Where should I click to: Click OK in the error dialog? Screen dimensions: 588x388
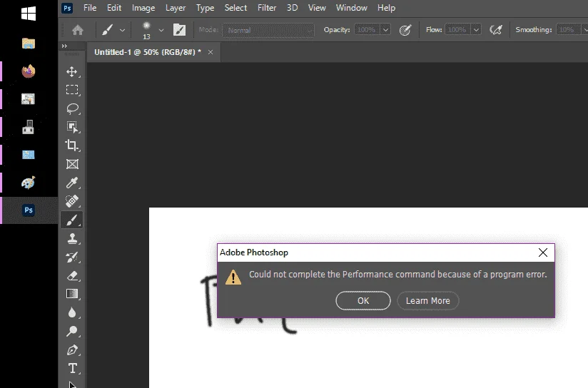pos(363,301)
